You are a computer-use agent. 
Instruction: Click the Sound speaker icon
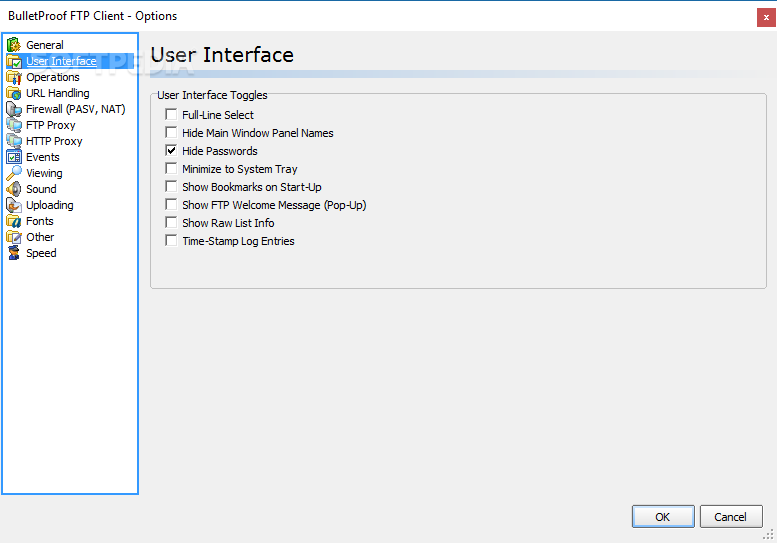coord(14,189)
